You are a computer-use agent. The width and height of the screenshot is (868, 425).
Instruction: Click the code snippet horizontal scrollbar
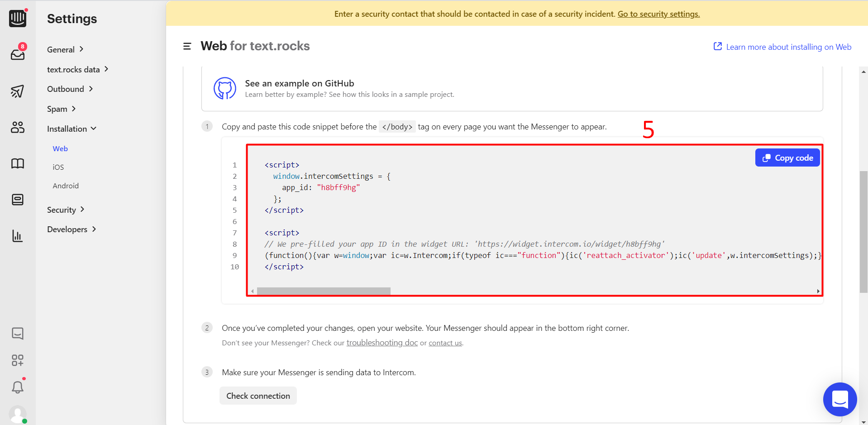pos(324,291)
